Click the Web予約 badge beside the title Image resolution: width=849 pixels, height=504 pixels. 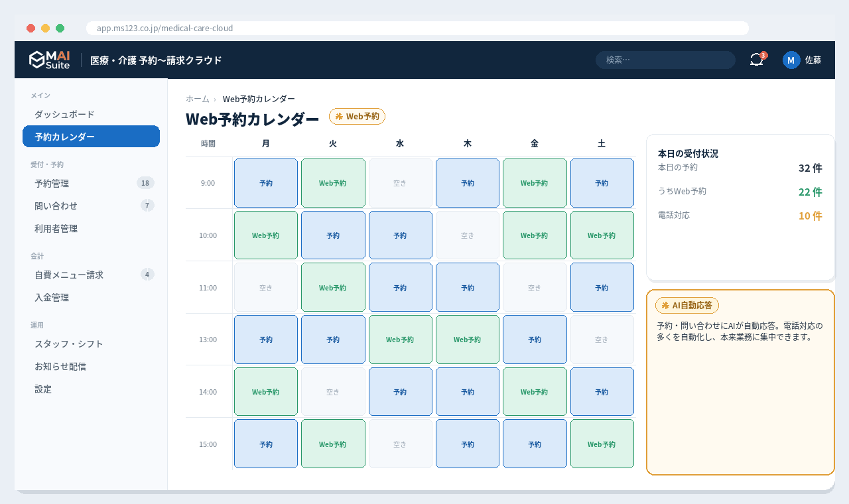tap(357, 116)
